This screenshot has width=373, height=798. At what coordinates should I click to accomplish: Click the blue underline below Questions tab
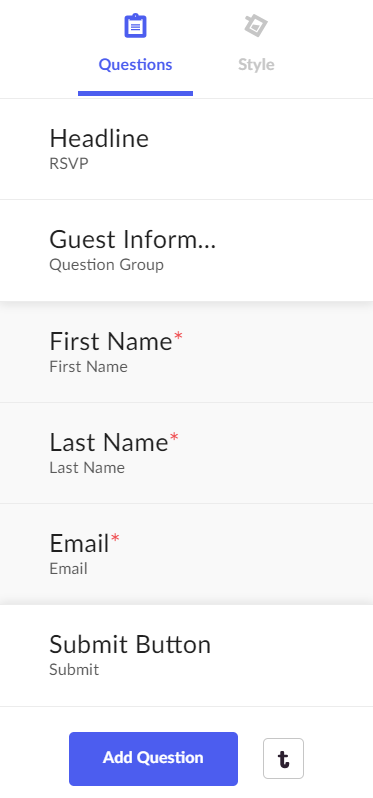135,94
